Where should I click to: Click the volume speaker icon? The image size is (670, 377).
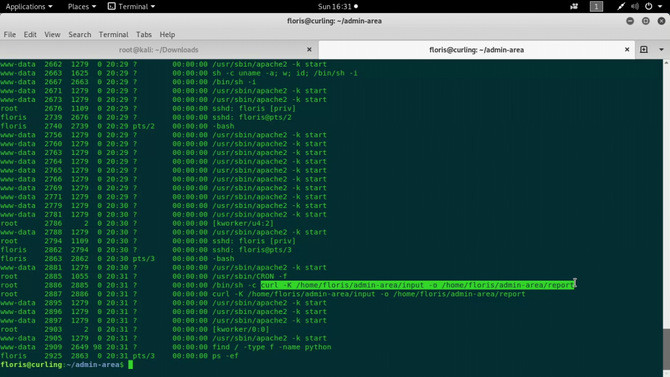[635, 6]
